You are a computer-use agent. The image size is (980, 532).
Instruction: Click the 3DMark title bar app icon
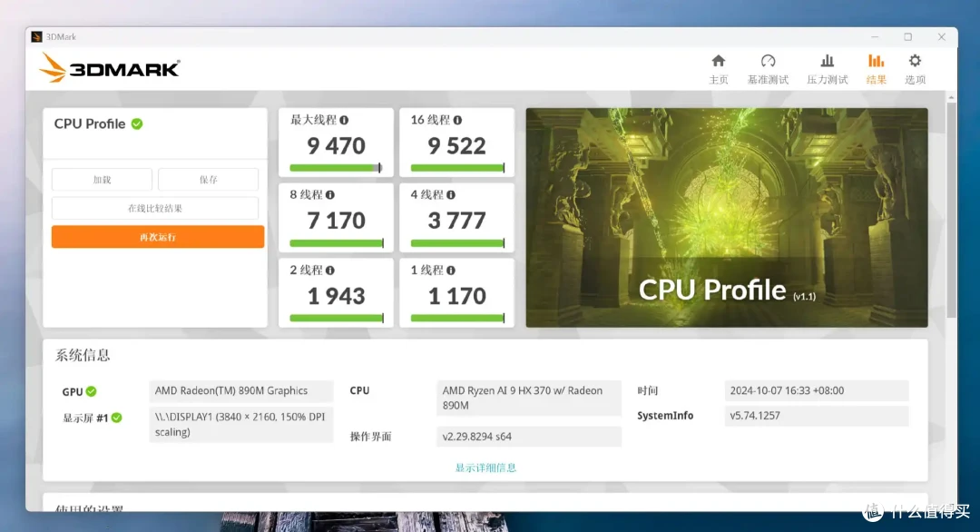[x=37, y=37]
